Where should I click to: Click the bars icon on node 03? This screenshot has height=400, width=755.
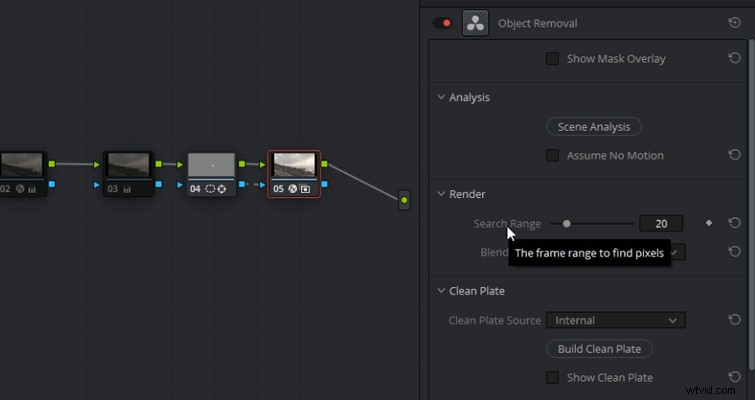pos(127,189)
